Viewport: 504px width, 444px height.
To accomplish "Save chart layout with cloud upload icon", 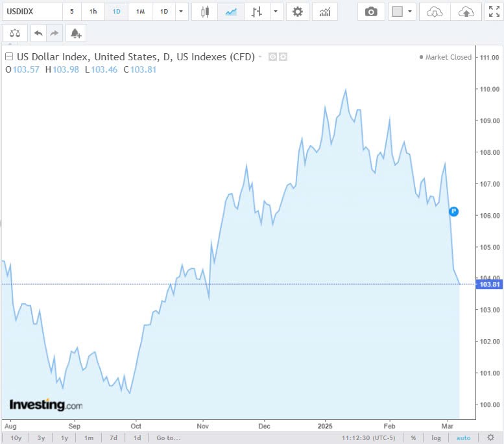I will click(x=466, y=12).
